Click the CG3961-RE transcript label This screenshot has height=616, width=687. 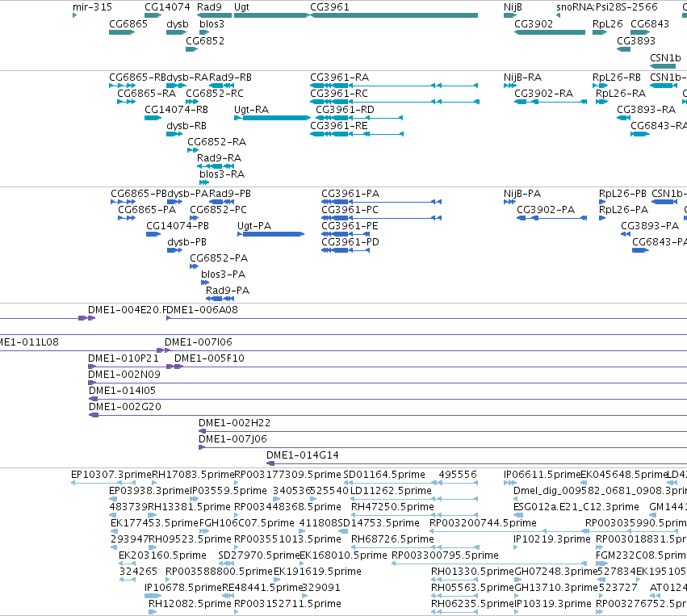point(339,126)
